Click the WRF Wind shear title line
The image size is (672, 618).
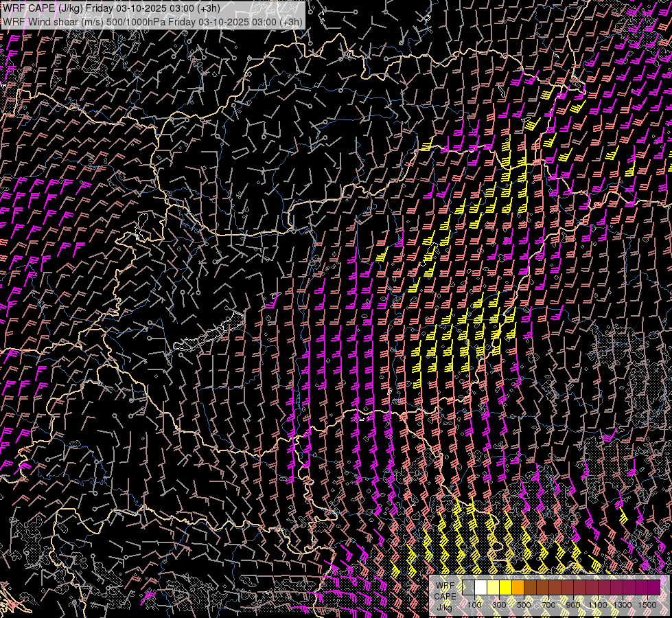pyautogui.click(x=152, y=21)
